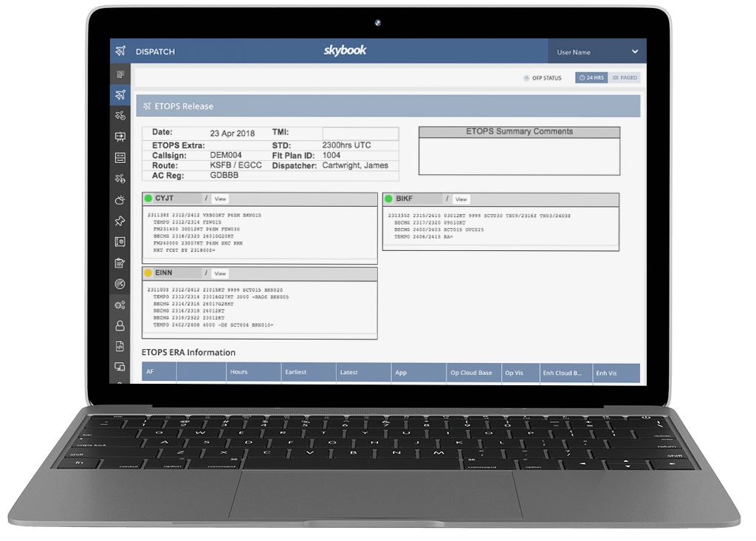This screenshot has width=756, height=541.
Task: Select the code document sidebar icon
Action: pyautogui.click(x=120, y=346)
